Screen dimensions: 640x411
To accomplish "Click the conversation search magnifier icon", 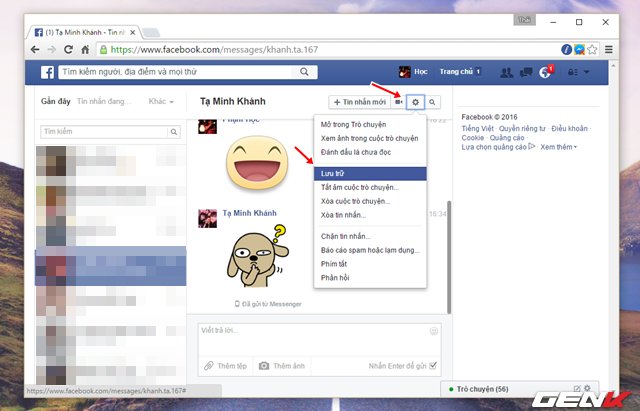I will click(434, 102).
